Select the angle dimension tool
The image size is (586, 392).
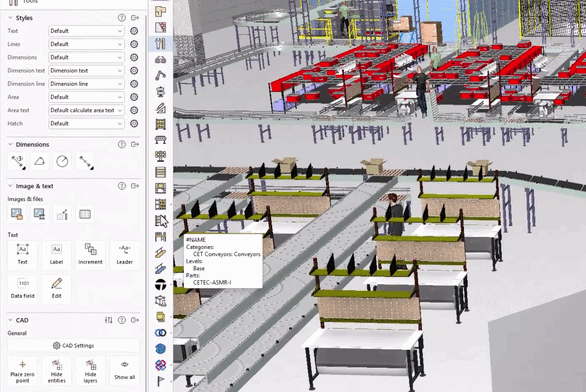[40, 162]
